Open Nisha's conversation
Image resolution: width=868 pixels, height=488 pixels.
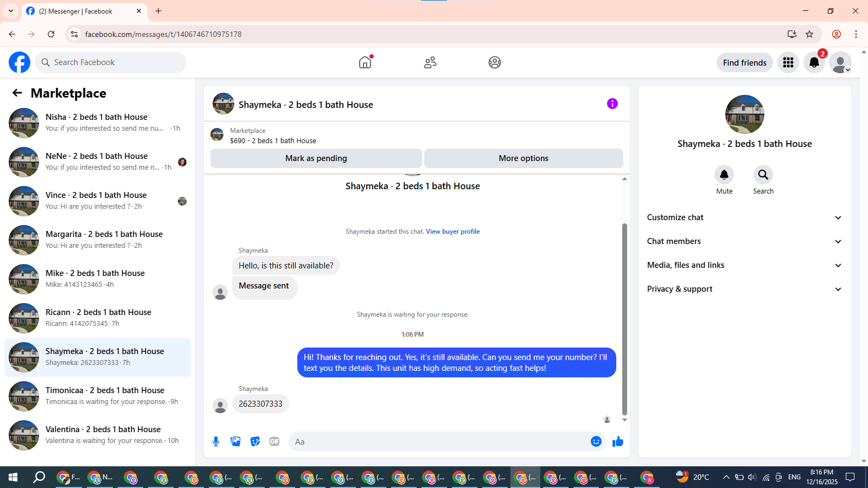[x=98, y=123]
